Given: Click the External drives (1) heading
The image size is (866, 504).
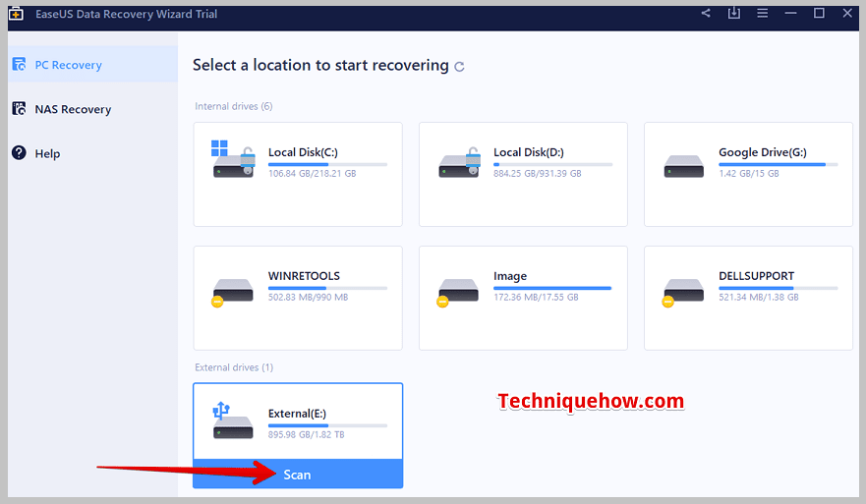Looking at the screenshot, I should click(x=234, y=367).
